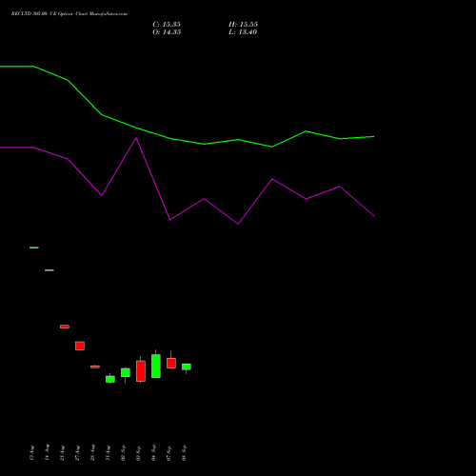Select the open value O: 14.35

point(167,32)
